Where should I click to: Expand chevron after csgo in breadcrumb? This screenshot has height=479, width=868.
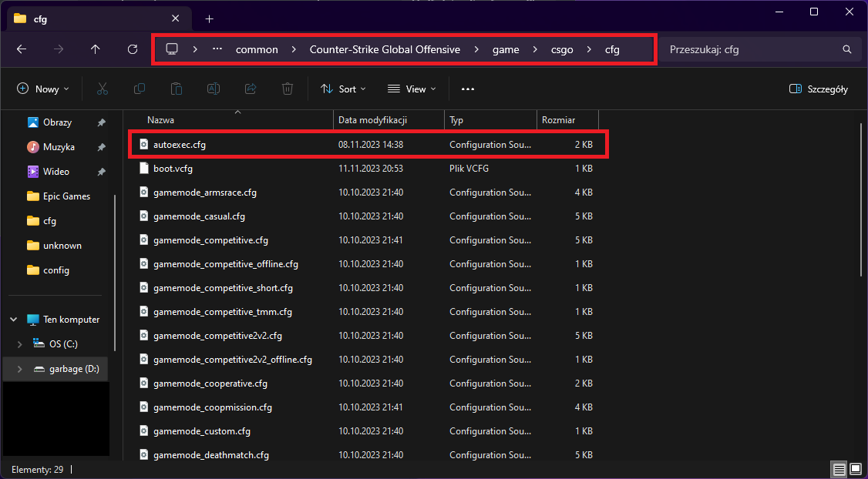point(589,49)
